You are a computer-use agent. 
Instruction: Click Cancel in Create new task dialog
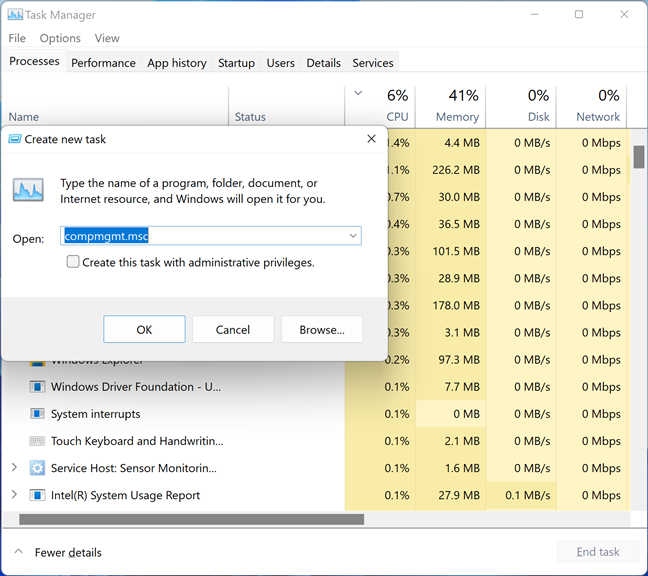233,329
